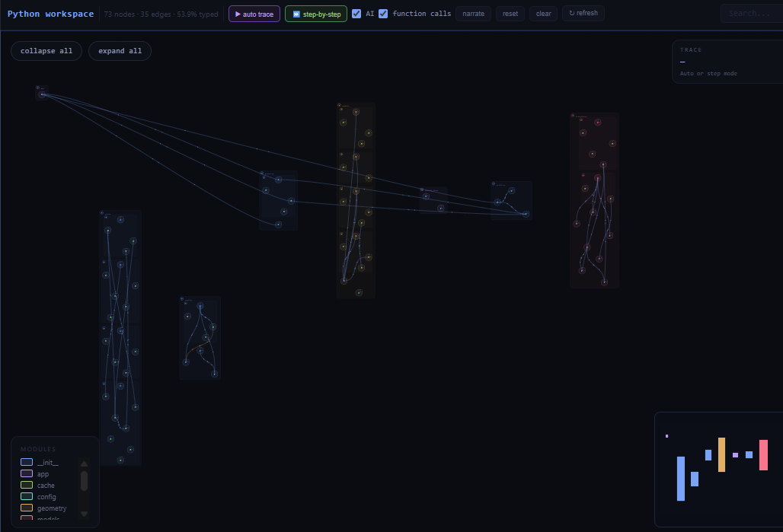The height and width of the screenshot is (532, 783).
Task: Toggle step-by-step mode off
Action: click(315, 14)
